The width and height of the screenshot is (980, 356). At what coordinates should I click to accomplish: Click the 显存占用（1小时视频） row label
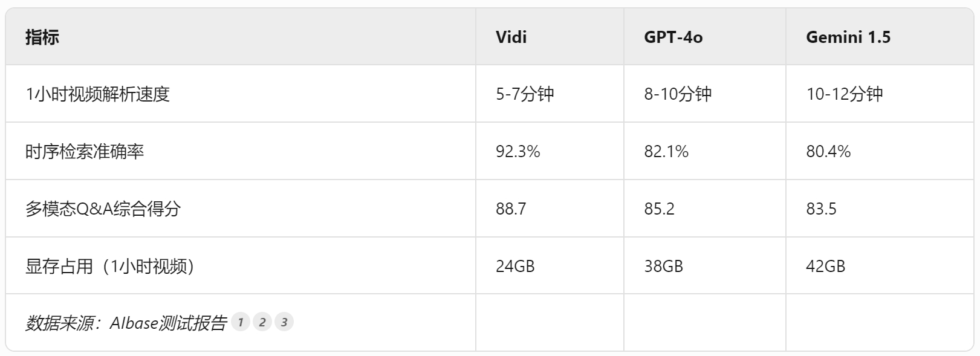[109, 267]
